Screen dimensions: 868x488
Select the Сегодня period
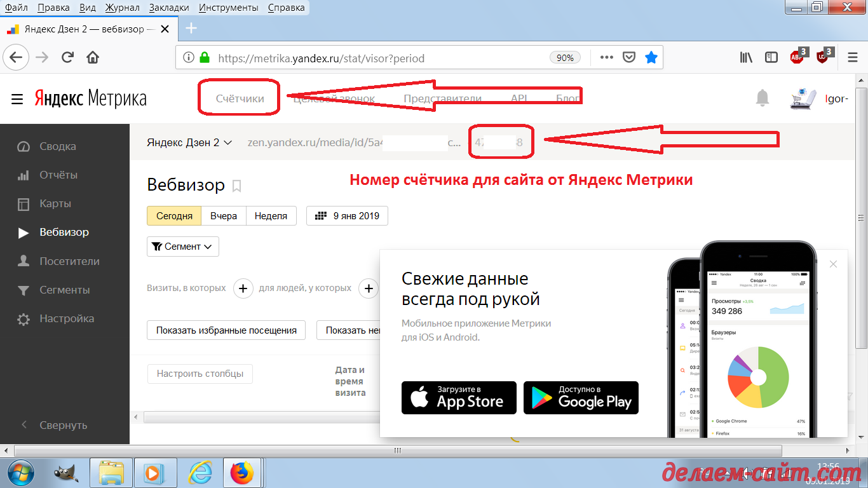pos(174,215)
